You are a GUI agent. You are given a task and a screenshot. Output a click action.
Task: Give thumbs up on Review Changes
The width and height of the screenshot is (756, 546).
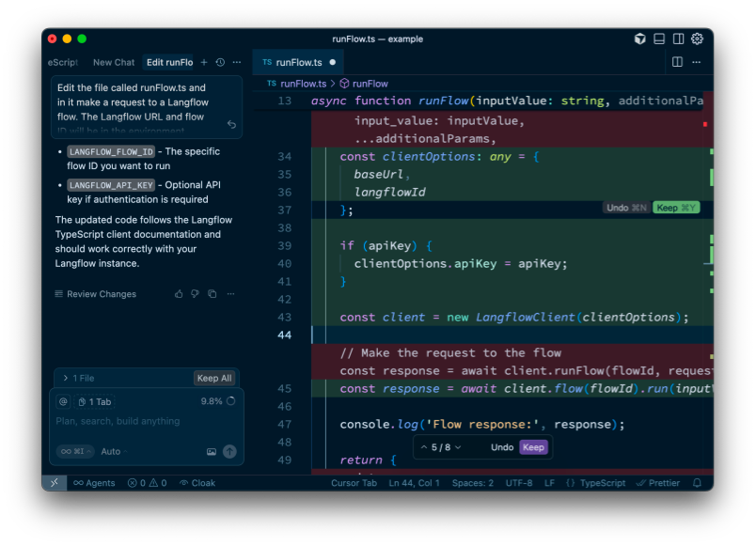pos(180,293)
